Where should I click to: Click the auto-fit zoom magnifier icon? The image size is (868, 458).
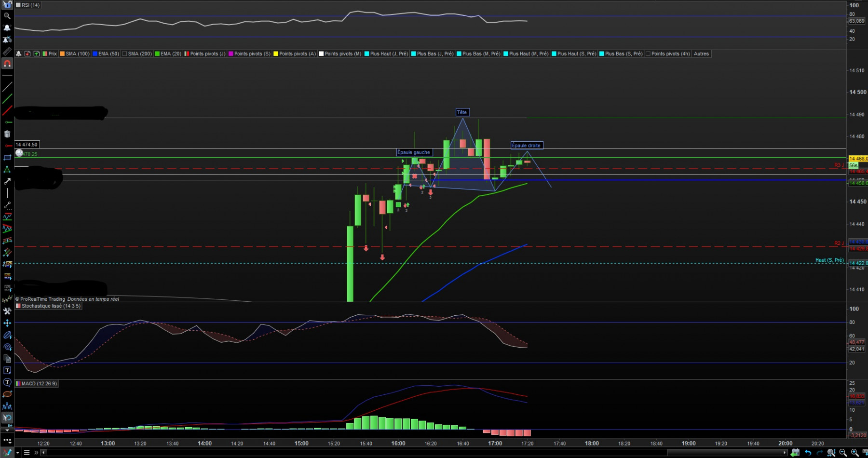pyautogui.click(x=831, y=453)
